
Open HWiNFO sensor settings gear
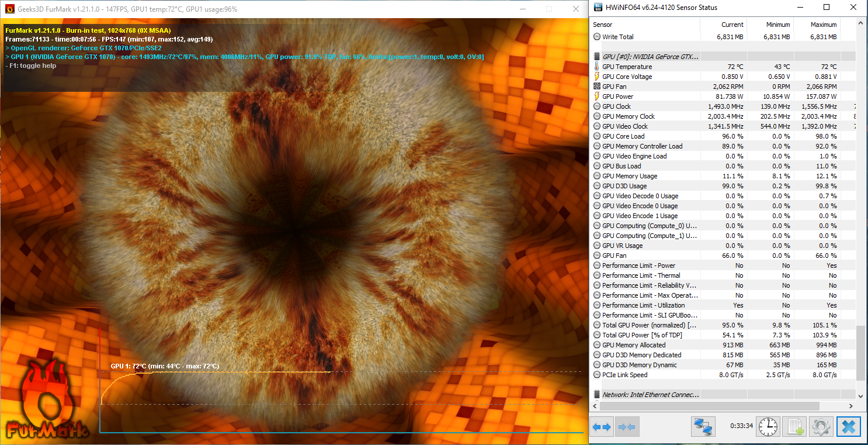pos(821,427)
